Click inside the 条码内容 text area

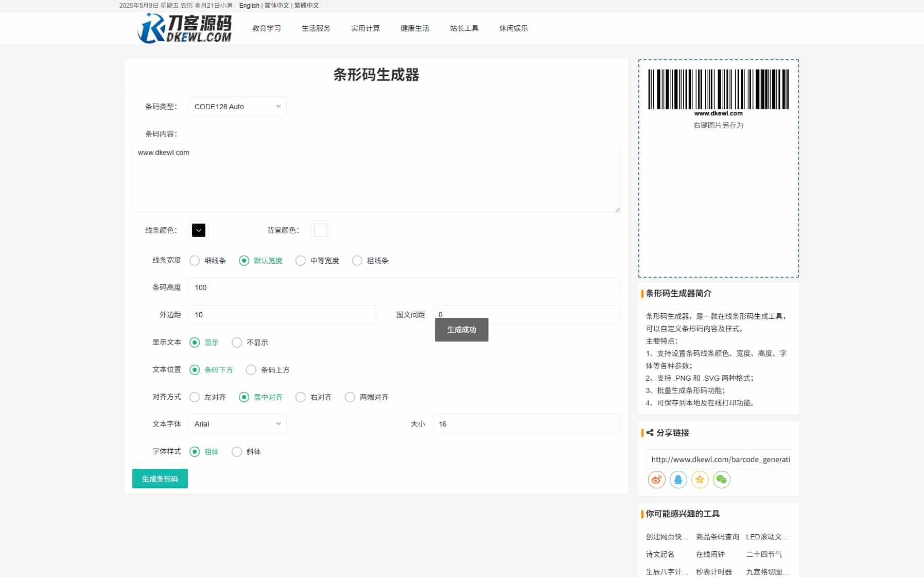tap(376, 178)
